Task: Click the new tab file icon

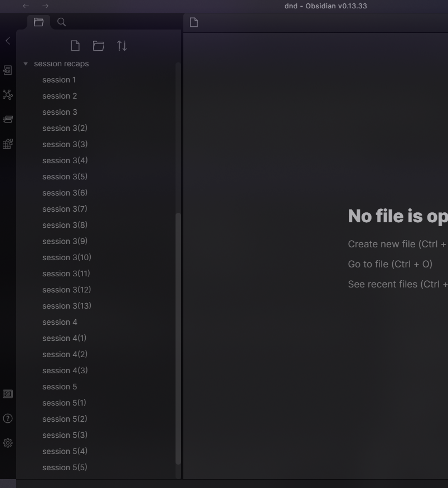Action: (192, 22)
